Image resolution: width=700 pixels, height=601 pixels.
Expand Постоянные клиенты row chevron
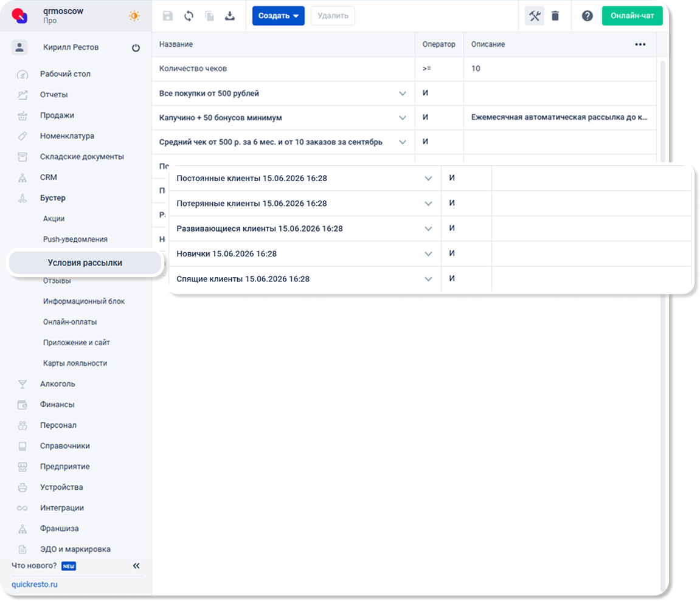coord(428,179)
